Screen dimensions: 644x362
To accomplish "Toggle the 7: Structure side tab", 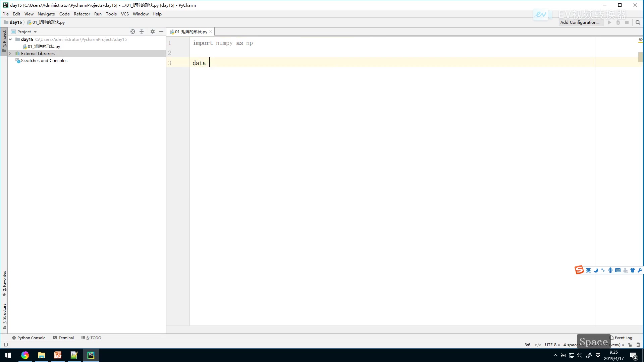I will (x=4, y=316).
